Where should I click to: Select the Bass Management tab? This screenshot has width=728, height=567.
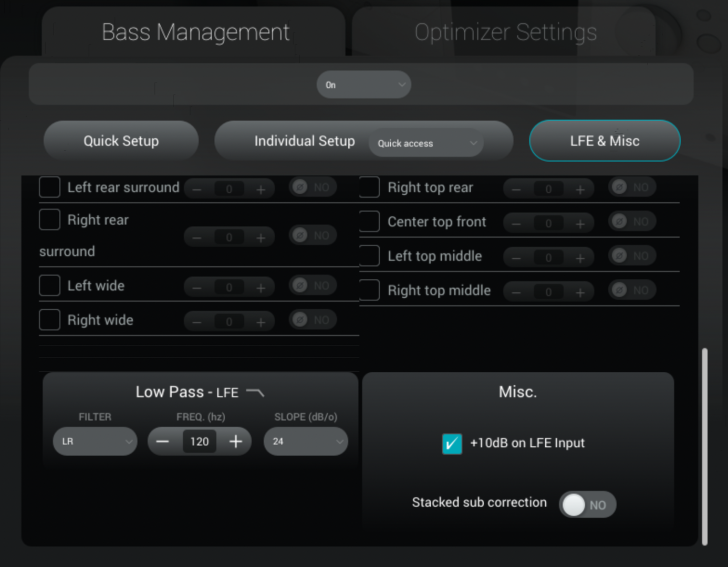pos(195,32)
